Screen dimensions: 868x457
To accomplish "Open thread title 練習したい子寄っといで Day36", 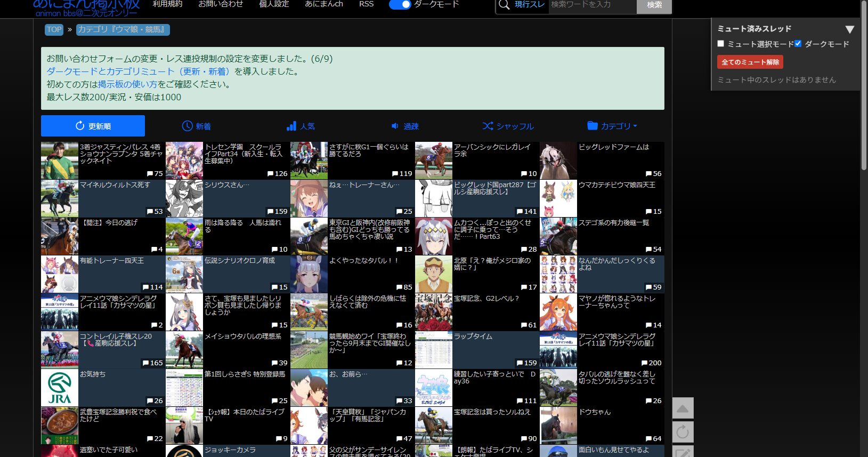I will (495, 378).
